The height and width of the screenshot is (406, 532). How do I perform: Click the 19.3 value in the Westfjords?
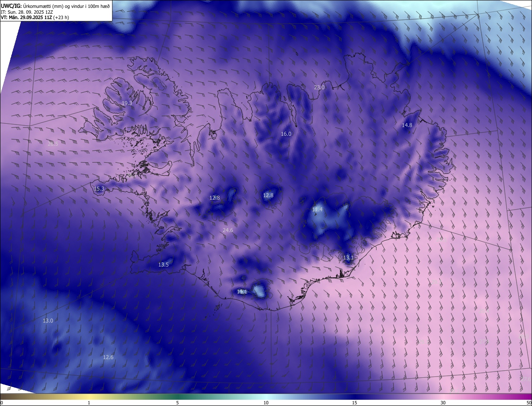click(x=127, y=103)
